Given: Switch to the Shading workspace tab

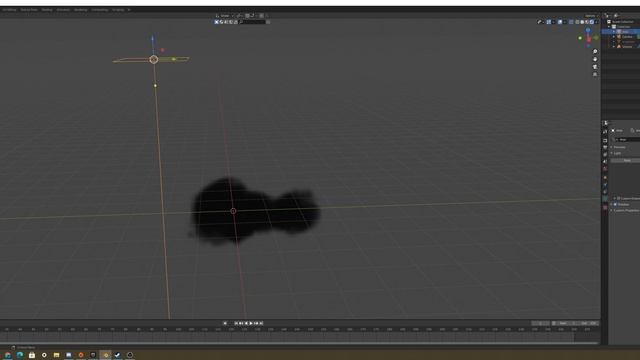Looking at the screenshot, I should [47, 9].
